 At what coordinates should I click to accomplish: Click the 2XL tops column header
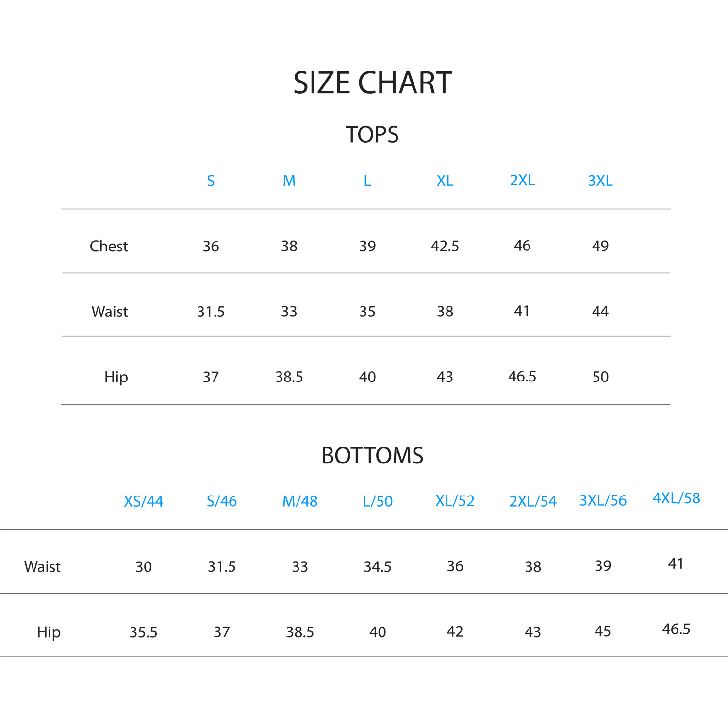tap(522, 181)
